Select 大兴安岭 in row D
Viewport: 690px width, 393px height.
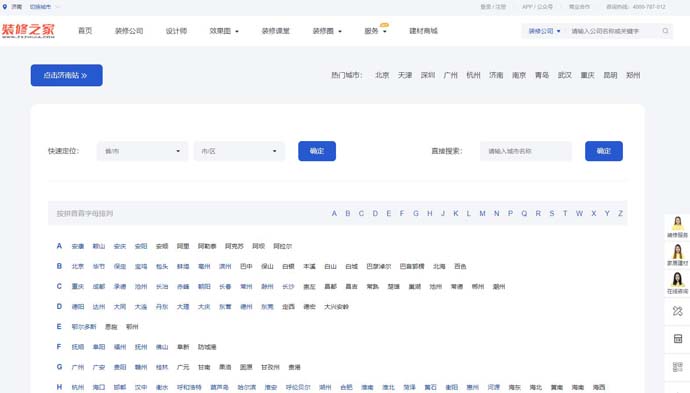pos(337,307)
